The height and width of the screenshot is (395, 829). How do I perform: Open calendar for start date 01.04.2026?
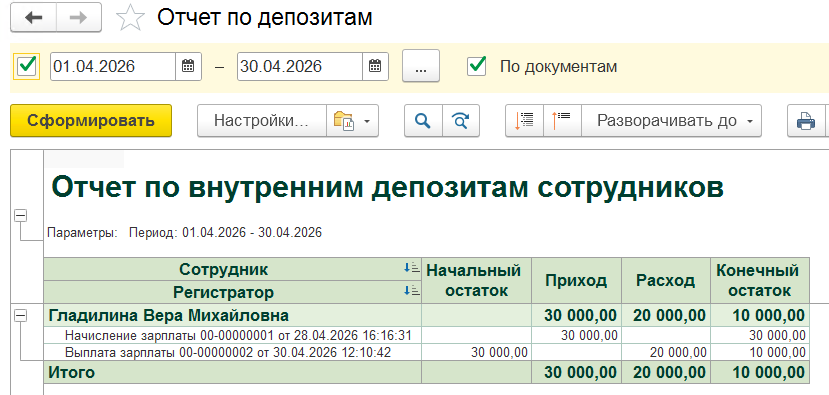188,66
